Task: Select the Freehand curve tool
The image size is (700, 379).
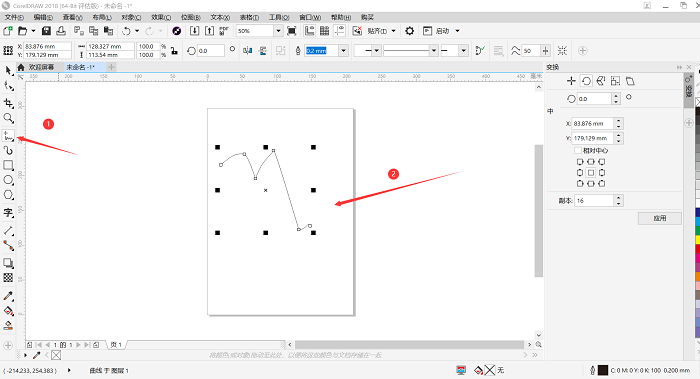Action: (8, 136)
